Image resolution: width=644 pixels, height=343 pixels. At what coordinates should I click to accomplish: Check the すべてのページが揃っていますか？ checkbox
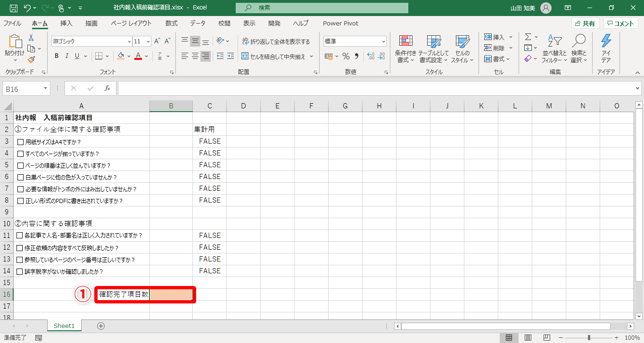click(x=20, y=154)
